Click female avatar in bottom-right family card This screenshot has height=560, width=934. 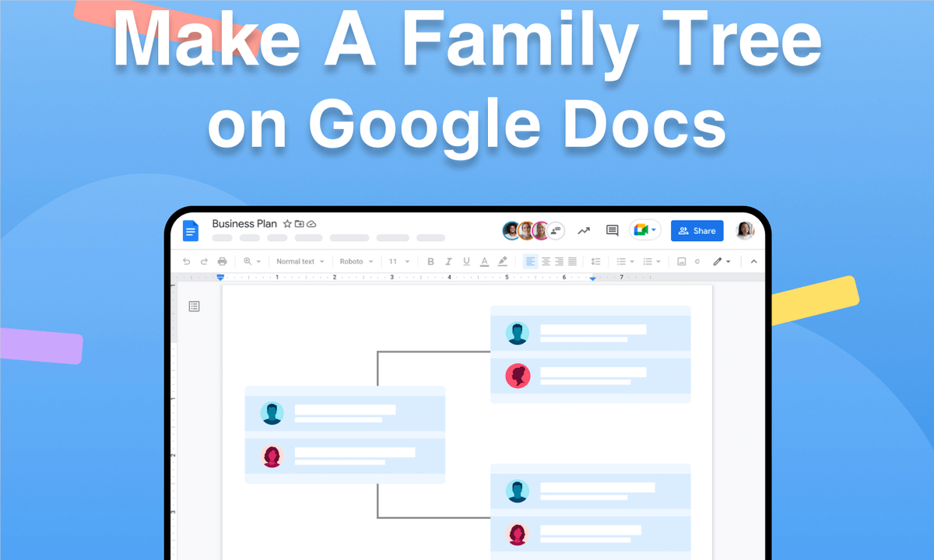point(517,534)
